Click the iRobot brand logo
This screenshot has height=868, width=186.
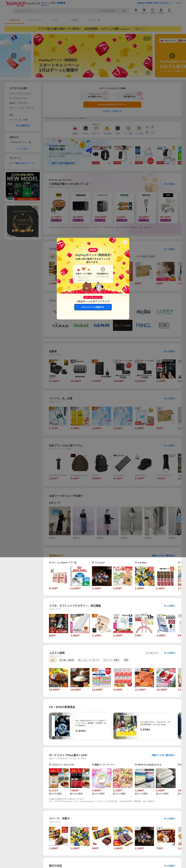(x=81, y=325)
